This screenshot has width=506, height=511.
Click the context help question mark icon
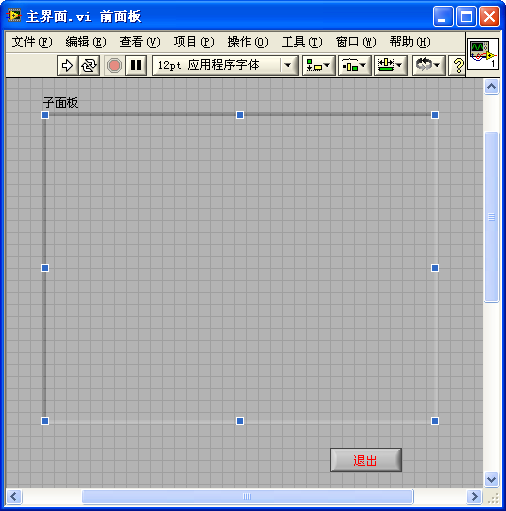tap(458, 65)
